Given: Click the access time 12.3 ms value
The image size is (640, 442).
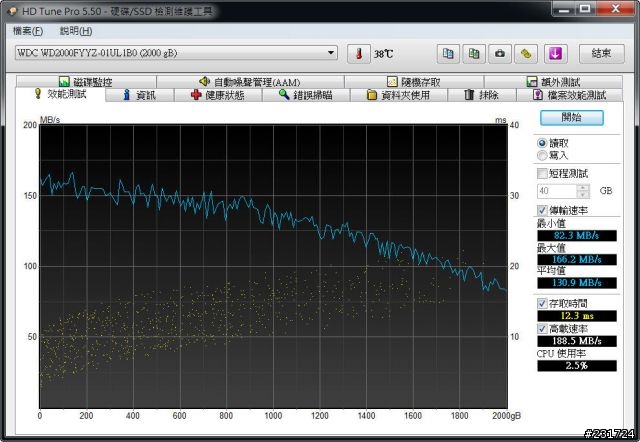Looking at the screenshot, I should pyautogui.click(x=577, y=316).
